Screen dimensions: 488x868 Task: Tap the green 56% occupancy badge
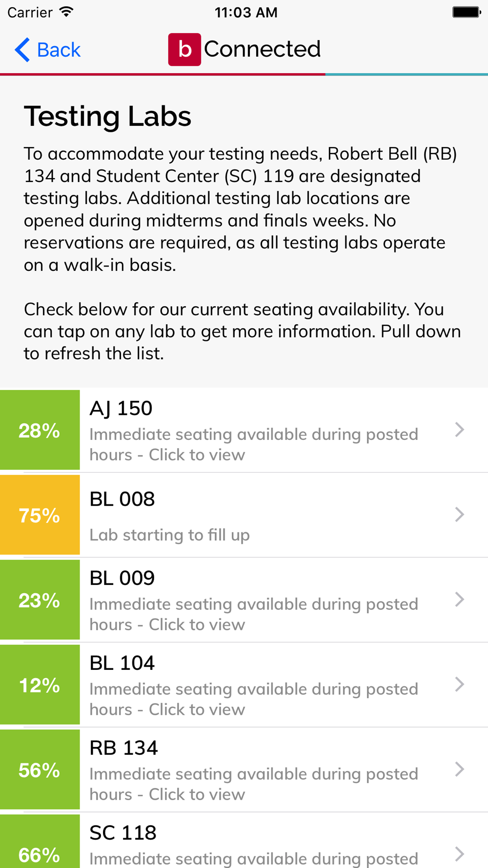click(40, 770)
